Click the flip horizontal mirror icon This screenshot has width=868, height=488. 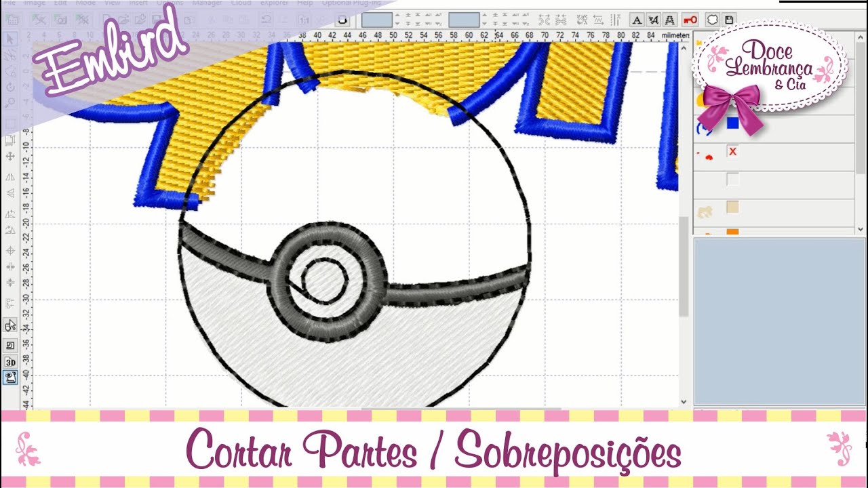pos(10,177)
